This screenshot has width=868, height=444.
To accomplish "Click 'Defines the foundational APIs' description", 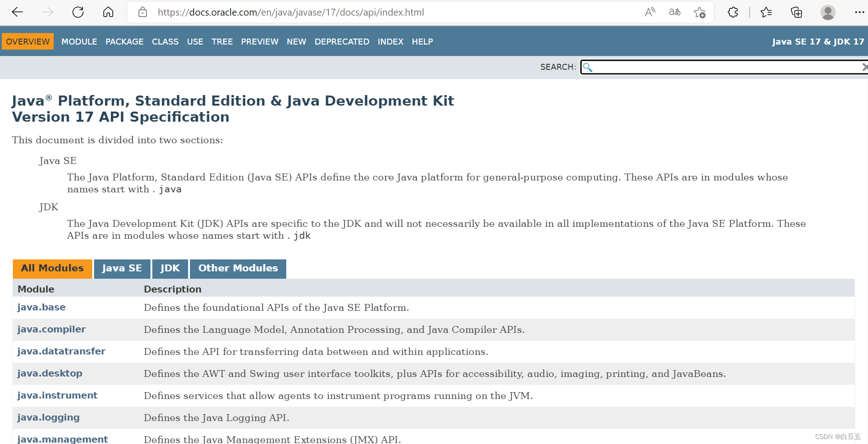I will [276, 308].
